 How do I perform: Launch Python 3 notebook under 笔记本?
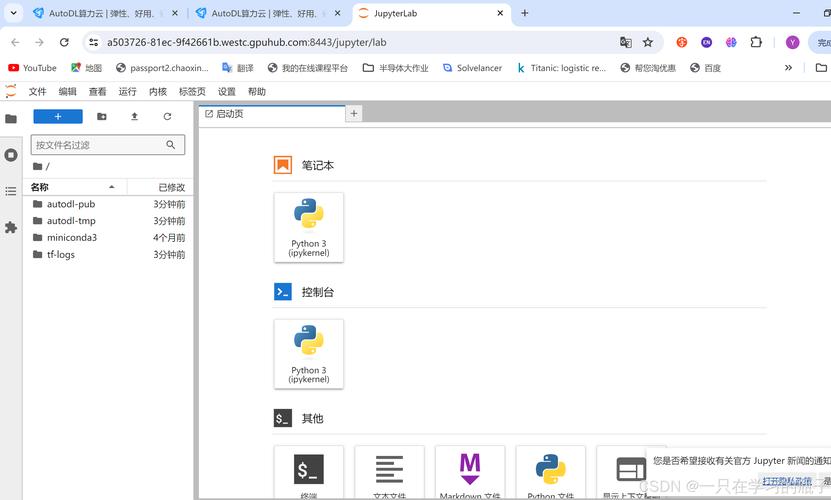(309, 227)
